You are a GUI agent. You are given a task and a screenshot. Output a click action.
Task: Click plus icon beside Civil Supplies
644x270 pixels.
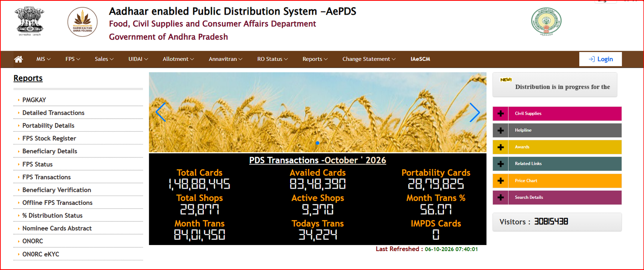(x=501, y=113)
